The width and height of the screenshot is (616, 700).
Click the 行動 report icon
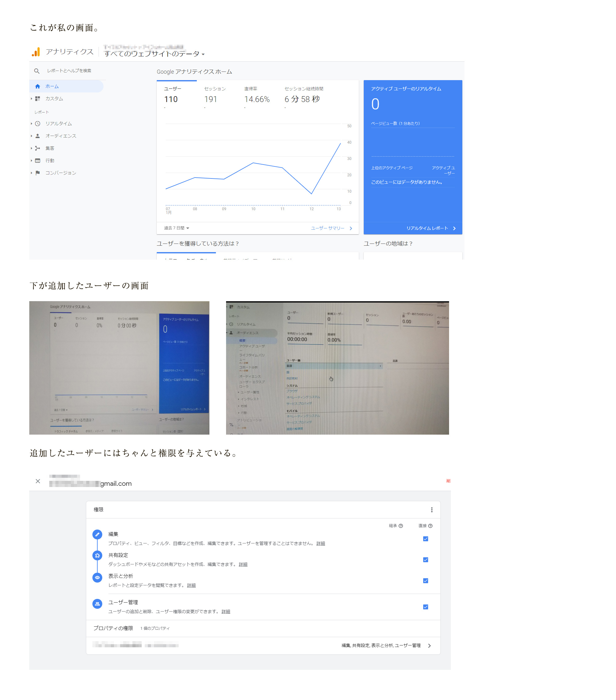coord(38,161)
